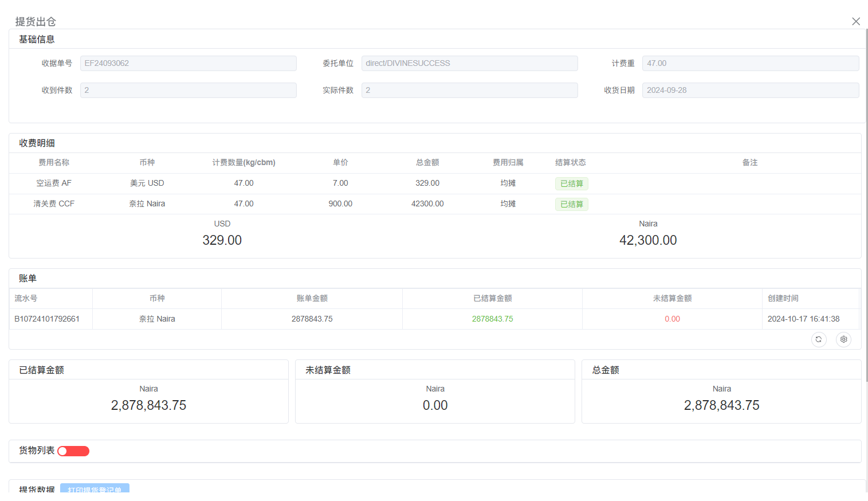Viewport: 868px width, 501px height.
Task: Click creation time 2024-10-17 16:41:38
Action: (x=804, y=319)
